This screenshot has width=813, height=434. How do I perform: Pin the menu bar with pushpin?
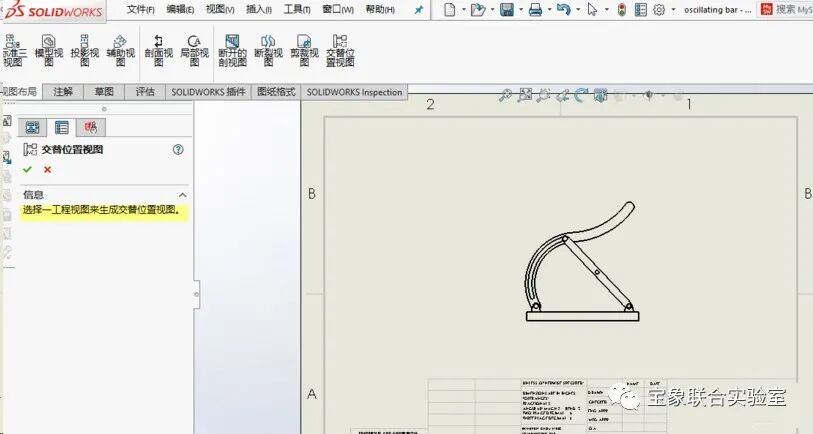(419, 9)
